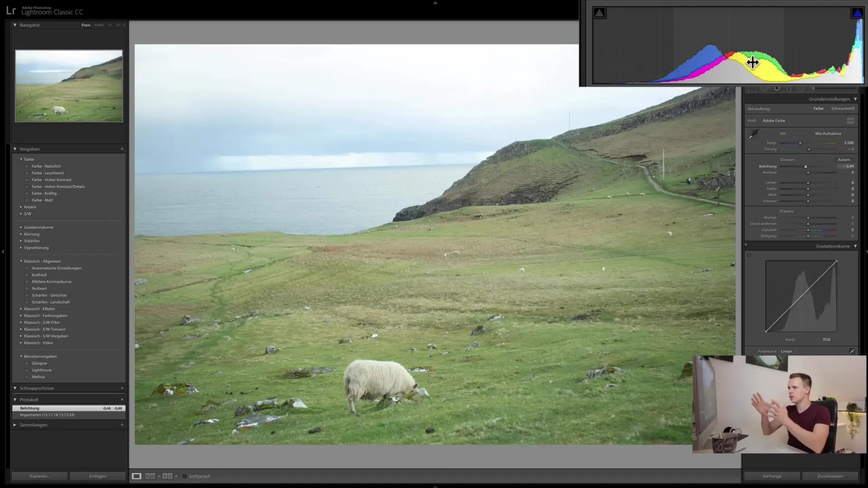868x488 pixels.
Task: Set treatment to Farbe
Action: (x=818, y=108)
